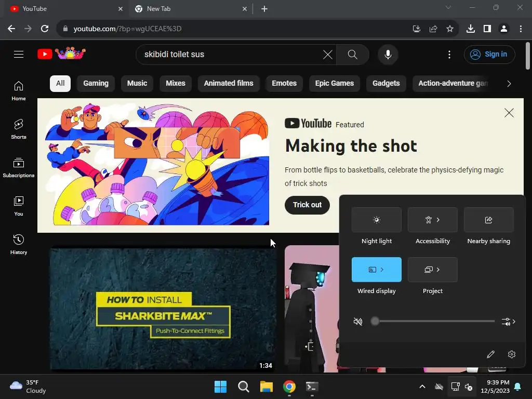Open File Explorer from taskbar
This screenshot has height=399, width=532.
(267, 387)
